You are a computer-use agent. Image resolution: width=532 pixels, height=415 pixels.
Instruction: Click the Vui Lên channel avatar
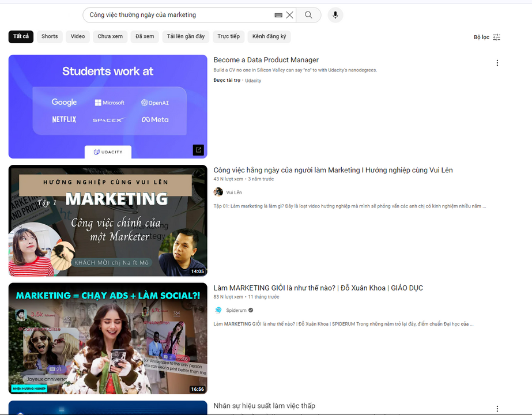218,191
